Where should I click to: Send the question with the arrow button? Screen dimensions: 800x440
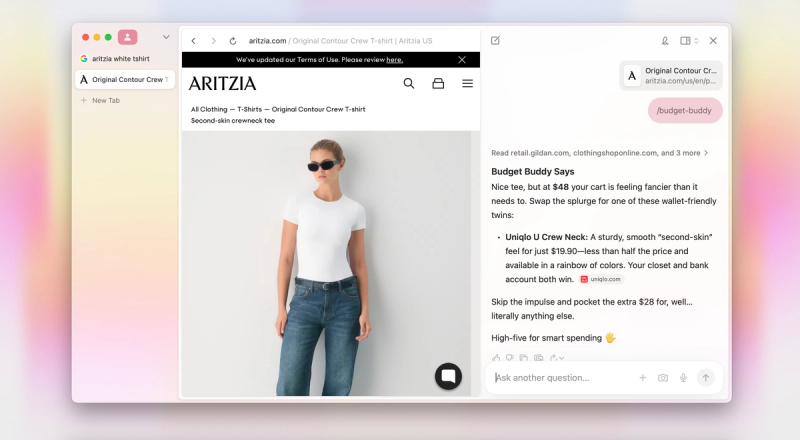pos(706,378)
